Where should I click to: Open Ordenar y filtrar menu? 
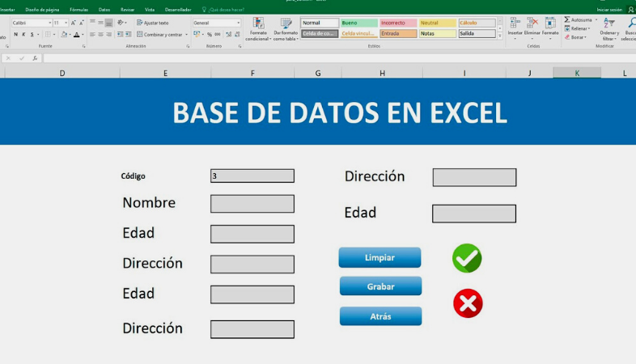609,29
